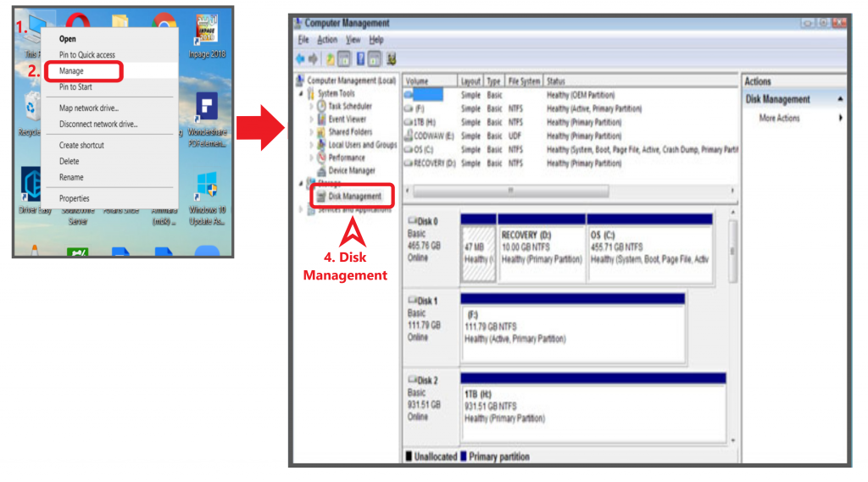Open the Action menu

pos(327,40)
